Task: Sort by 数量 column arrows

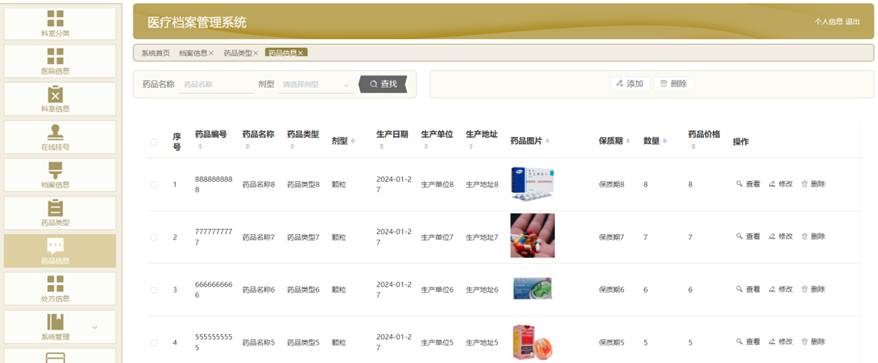Action: coord(664,141)
